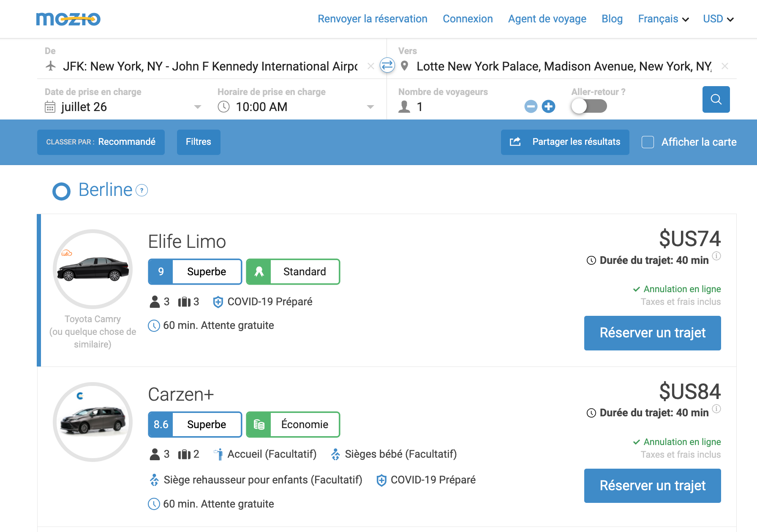This screenshot has width=757, height=532.
Task: Open the pickup date dropdown arrow
Action: click(197, 107)
